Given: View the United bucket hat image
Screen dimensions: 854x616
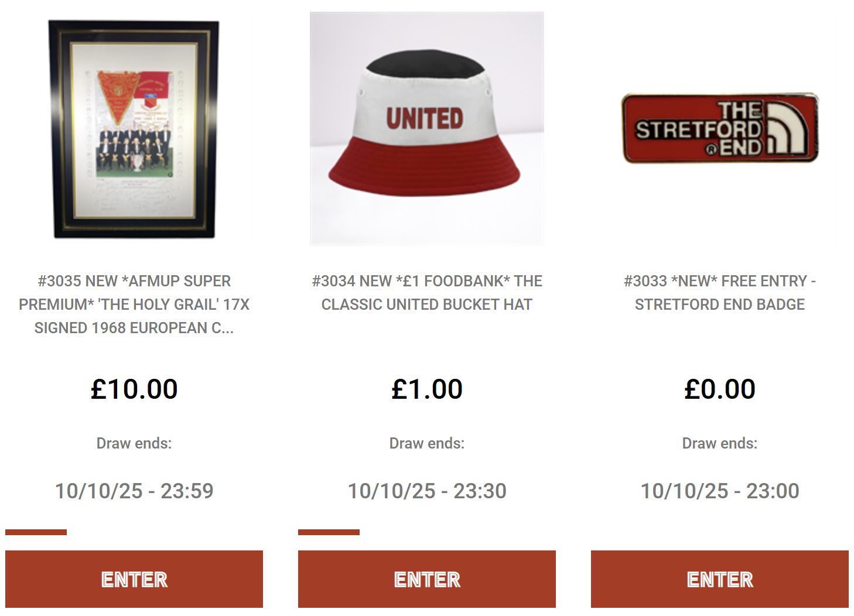Looking at the screenshot, I should click(x=427, y=128).
